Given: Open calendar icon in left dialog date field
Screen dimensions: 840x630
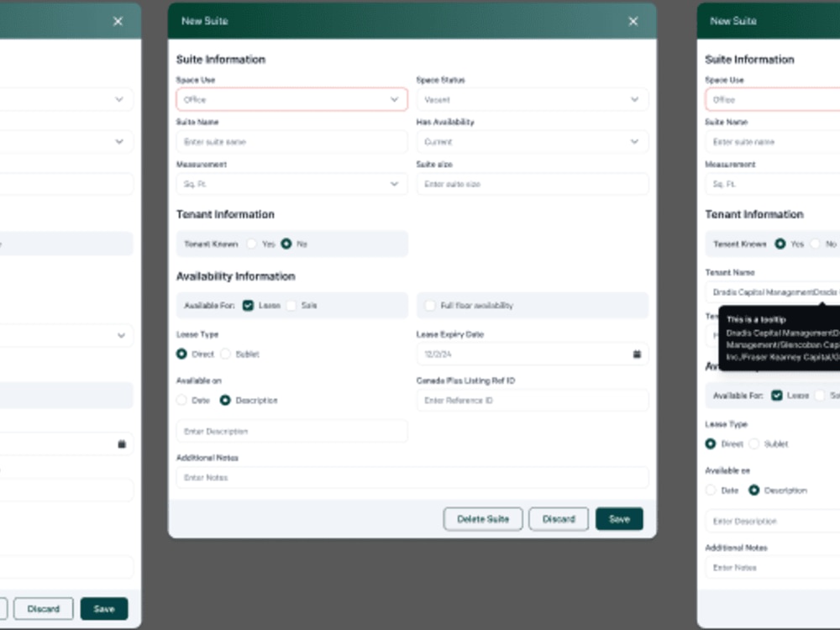Looking at the screenshot, I should [122, 444].
